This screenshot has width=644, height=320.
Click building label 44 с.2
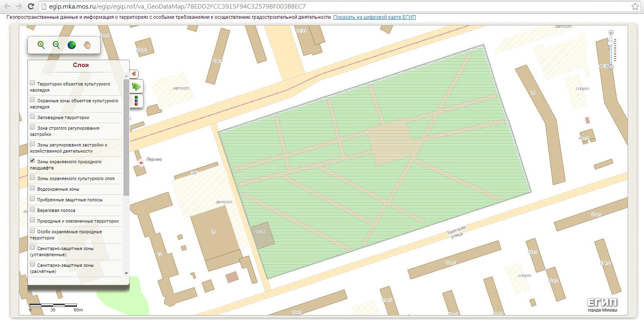pyautogui.click(x=583, y=138)
